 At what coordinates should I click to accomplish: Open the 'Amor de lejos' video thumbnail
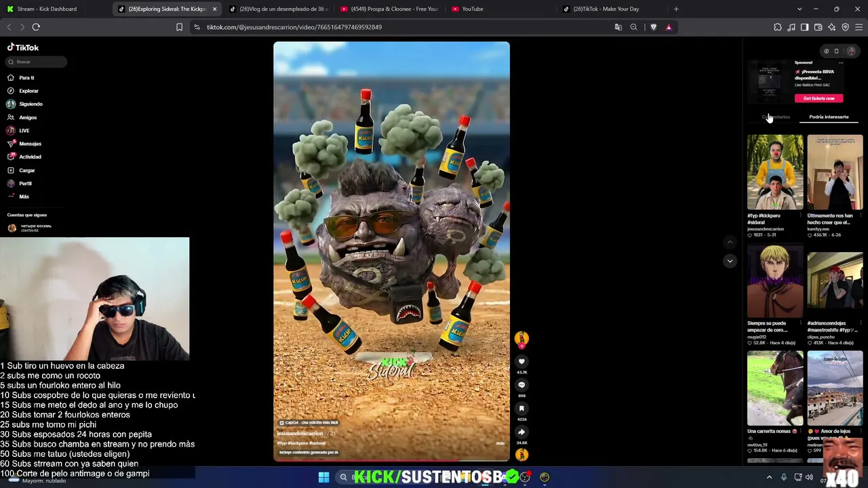[835, 388]
